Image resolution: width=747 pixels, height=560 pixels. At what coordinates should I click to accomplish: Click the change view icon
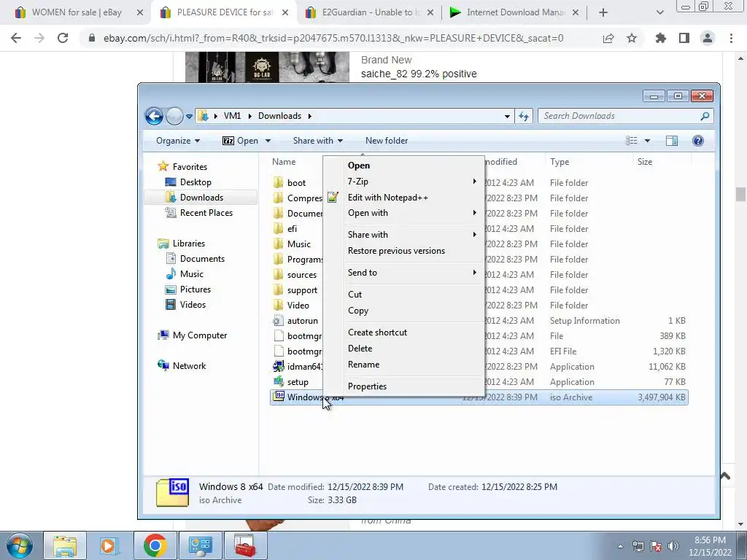pyautogui.click(x=631, y=141)
